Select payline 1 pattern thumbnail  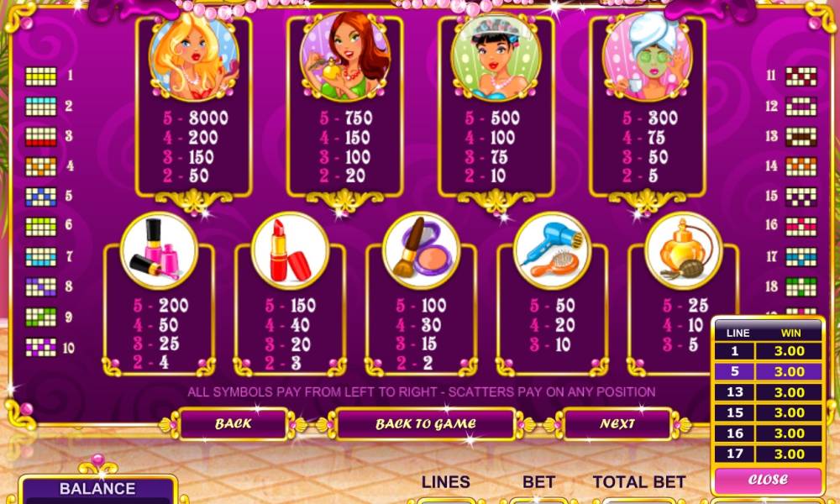click(x=40, y=76)
